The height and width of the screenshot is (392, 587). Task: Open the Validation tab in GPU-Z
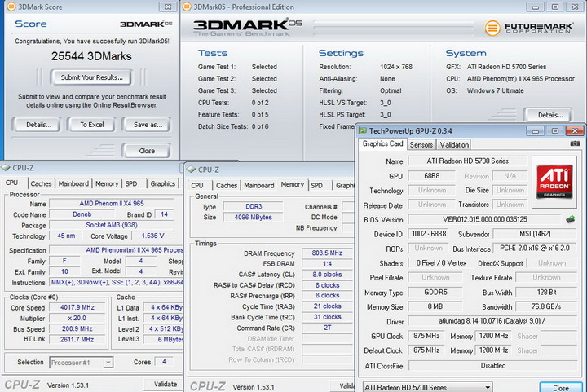[x=454, y=144]
